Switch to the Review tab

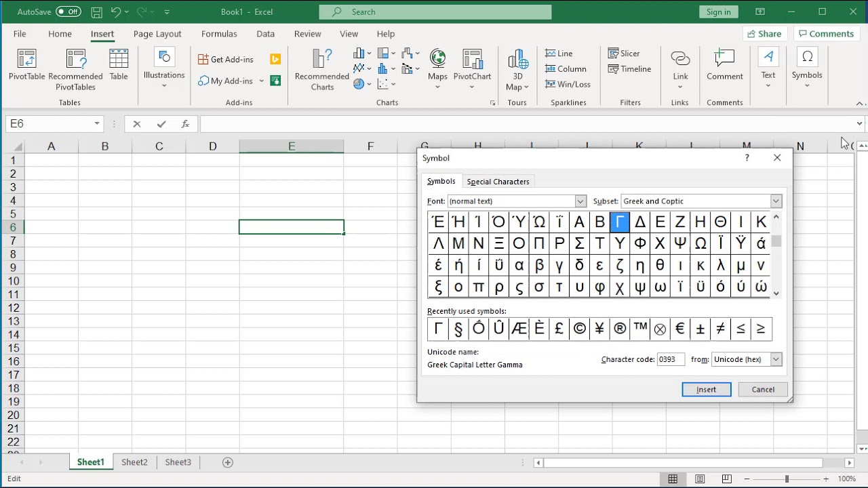click(307, 34)
